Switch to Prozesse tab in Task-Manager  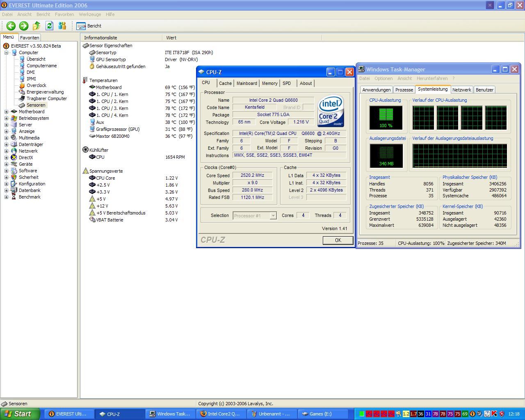404,90
